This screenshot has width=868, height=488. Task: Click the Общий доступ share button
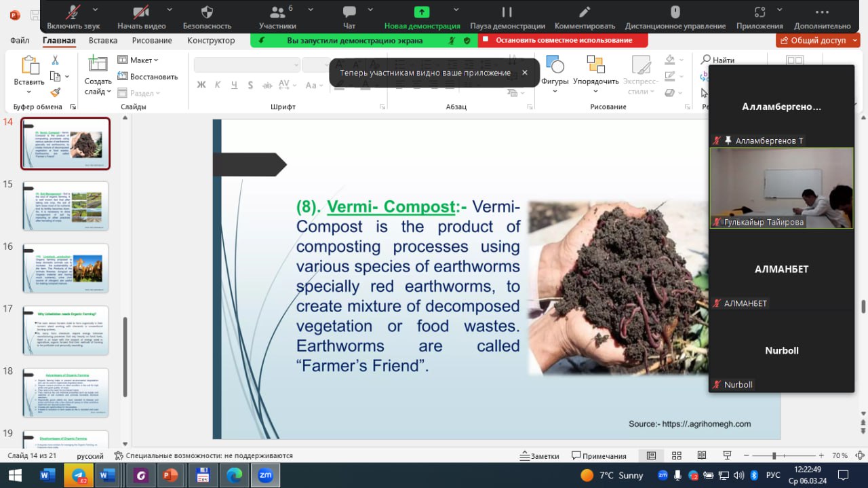pos(818,40)
